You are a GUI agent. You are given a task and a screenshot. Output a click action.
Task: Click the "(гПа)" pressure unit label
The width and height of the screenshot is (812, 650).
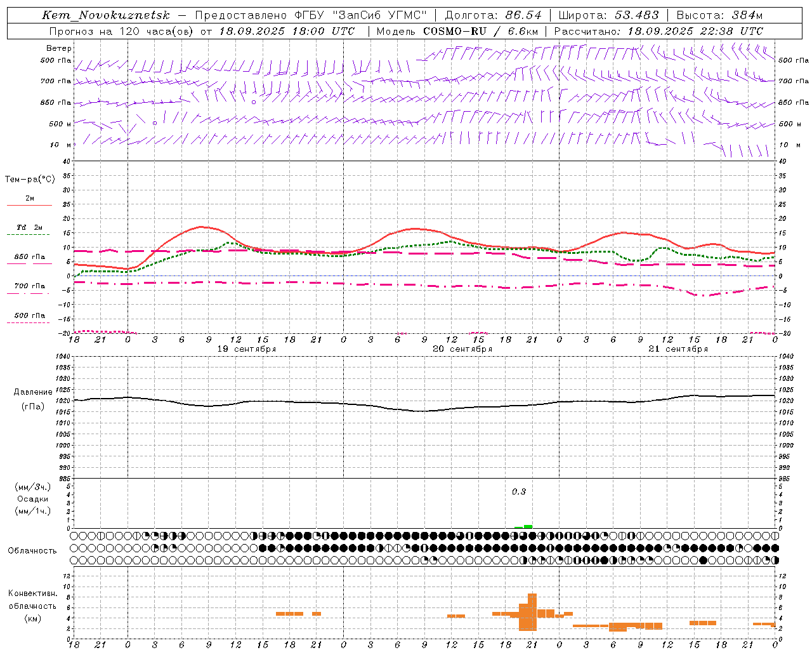click(33, 406)
